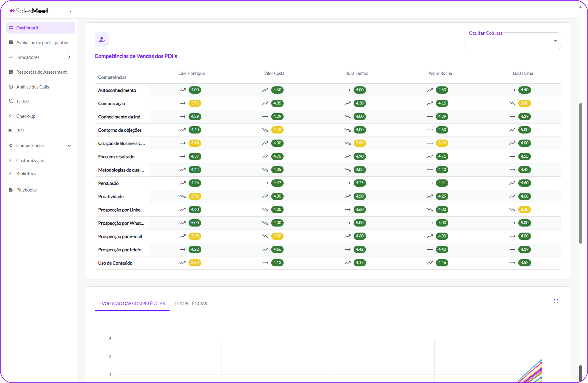Click the page vertical scrollbar thumb

click(580, 173)
